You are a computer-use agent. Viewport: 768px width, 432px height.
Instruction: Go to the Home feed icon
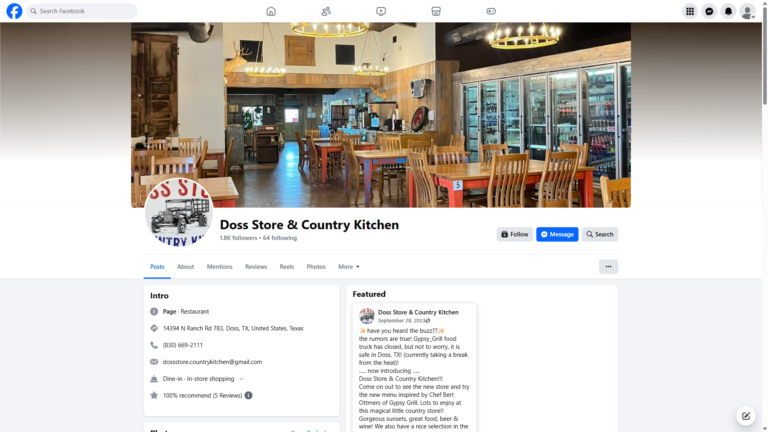click(x=271, y=11)
